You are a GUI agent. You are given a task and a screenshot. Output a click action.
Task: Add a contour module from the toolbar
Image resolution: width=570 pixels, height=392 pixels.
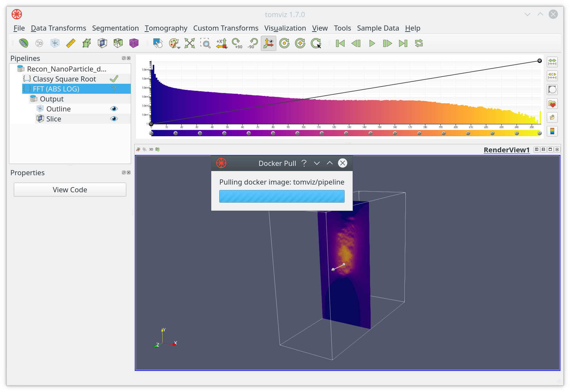coord(24,43)
